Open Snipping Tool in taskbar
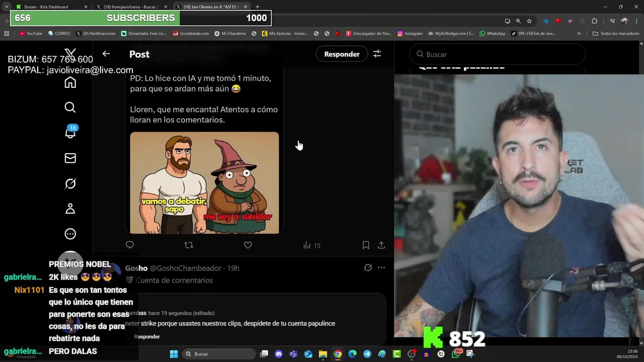Viewport: 644px width, 362px height. click(x=470, y=354)
